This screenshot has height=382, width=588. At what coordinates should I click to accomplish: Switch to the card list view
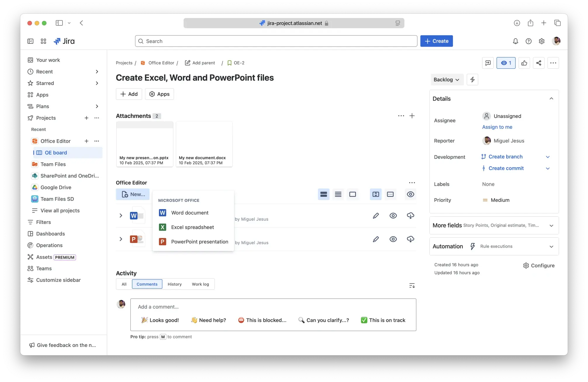click(324, 194)
